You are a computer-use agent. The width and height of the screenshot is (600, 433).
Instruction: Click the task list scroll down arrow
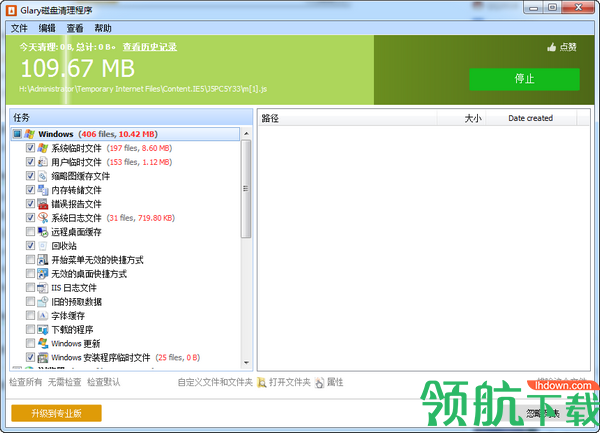pos(246,362)
